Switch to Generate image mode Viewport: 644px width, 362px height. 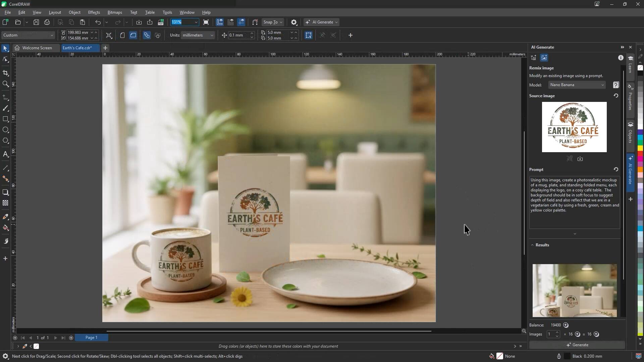[533, 58]
